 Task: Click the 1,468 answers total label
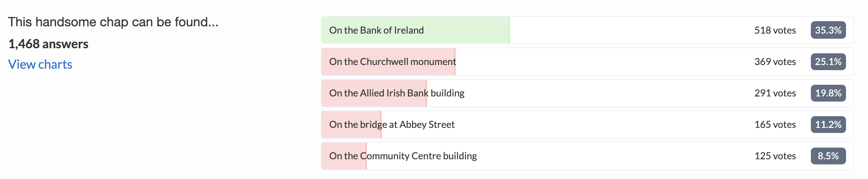(48, 44)
